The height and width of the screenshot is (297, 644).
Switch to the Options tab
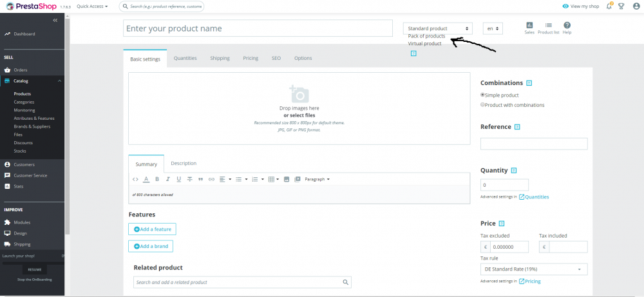pos(303,59)
